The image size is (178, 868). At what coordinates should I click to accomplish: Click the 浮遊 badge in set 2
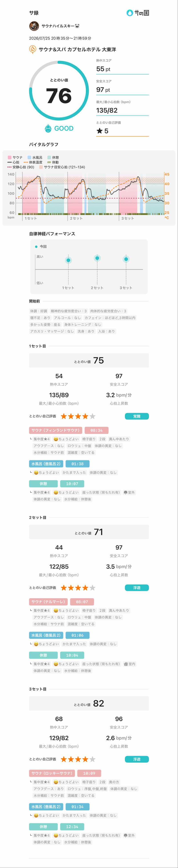click(x=137, y=588)
